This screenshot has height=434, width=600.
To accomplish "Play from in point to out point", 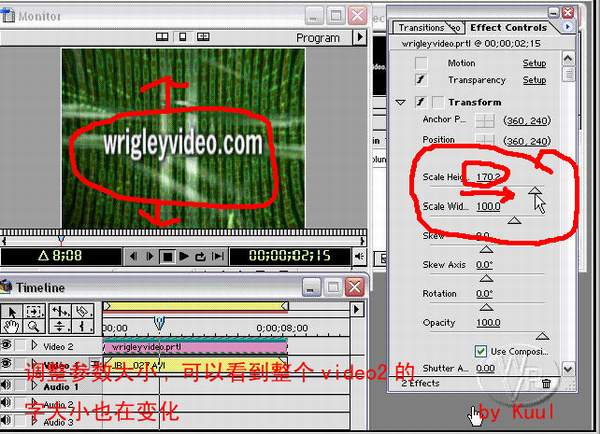I will click(218, 256).
